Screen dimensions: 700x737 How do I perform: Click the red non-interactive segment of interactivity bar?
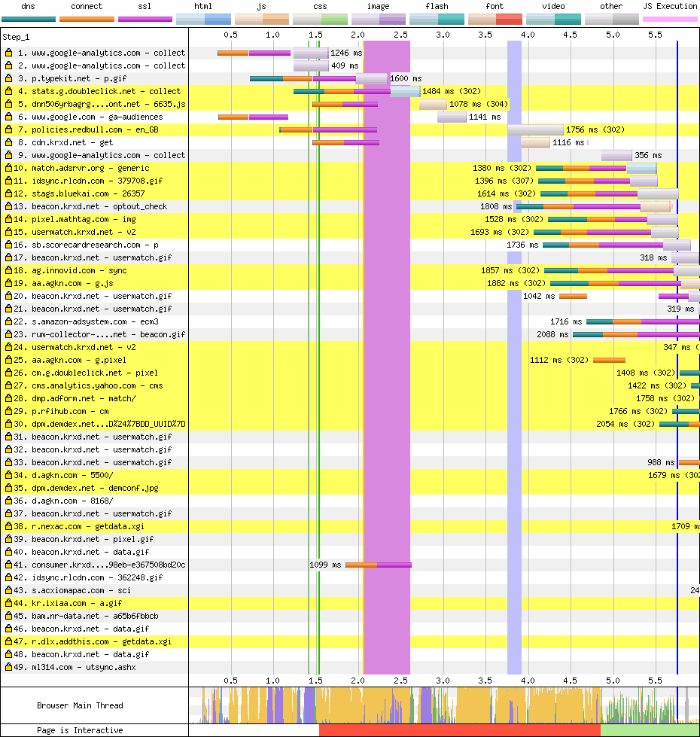459,730
